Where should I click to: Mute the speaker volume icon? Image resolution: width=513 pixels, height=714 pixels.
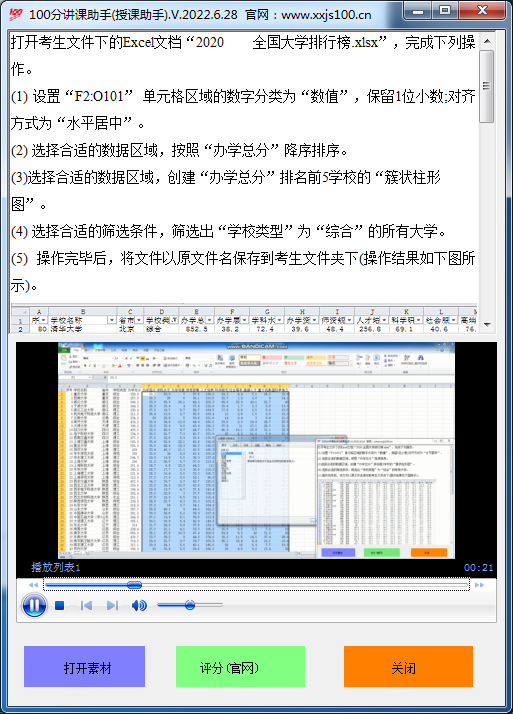click(139, 605)
